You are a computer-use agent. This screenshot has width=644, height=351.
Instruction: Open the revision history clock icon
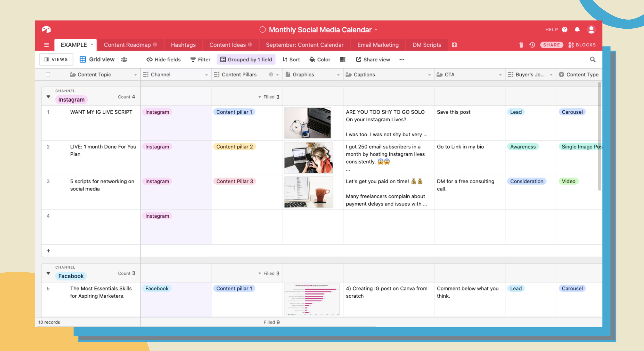coord(532,45)
